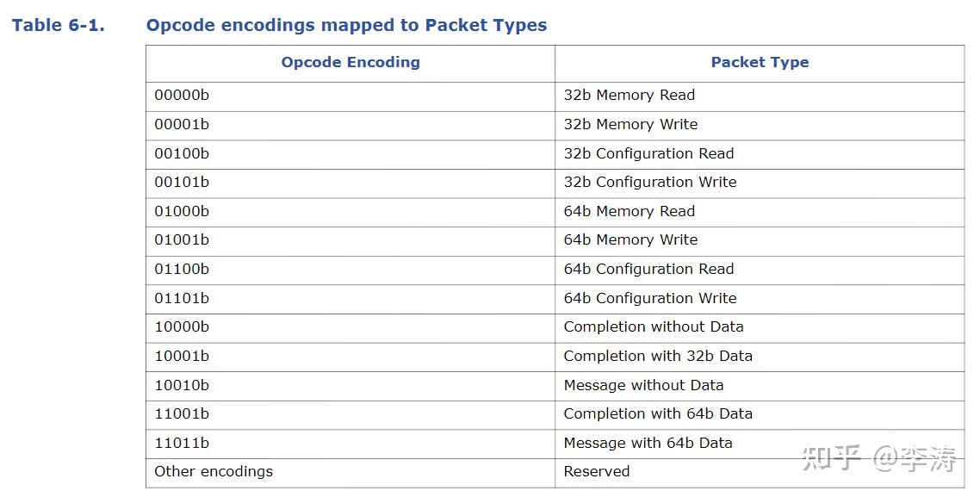Select the 01101b opcode cell
Image resolution: width=980 pixels, height=497 pixels.
pos(182,298)
